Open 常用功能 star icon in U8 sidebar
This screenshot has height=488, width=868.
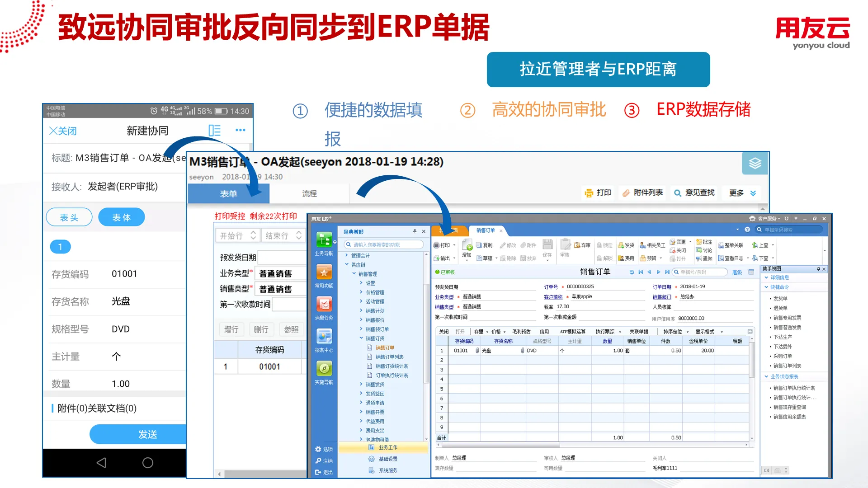(x=324, y=272)
